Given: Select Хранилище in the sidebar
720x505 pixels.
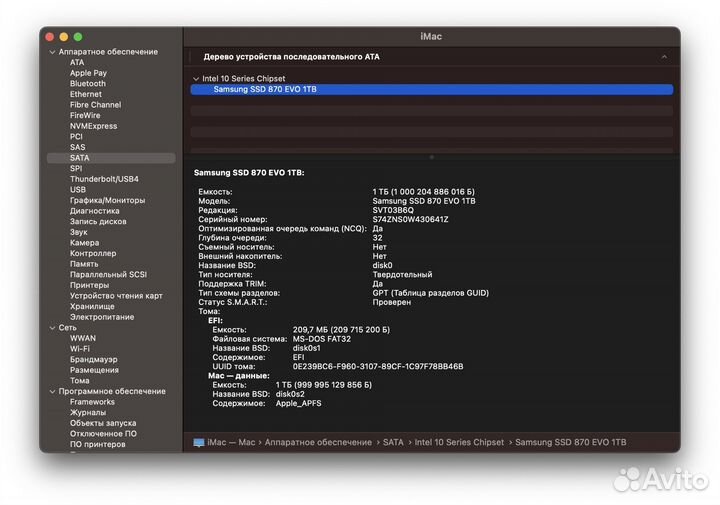Looking at the screenshot, I should pyautogui.click(x=92, y=306).
